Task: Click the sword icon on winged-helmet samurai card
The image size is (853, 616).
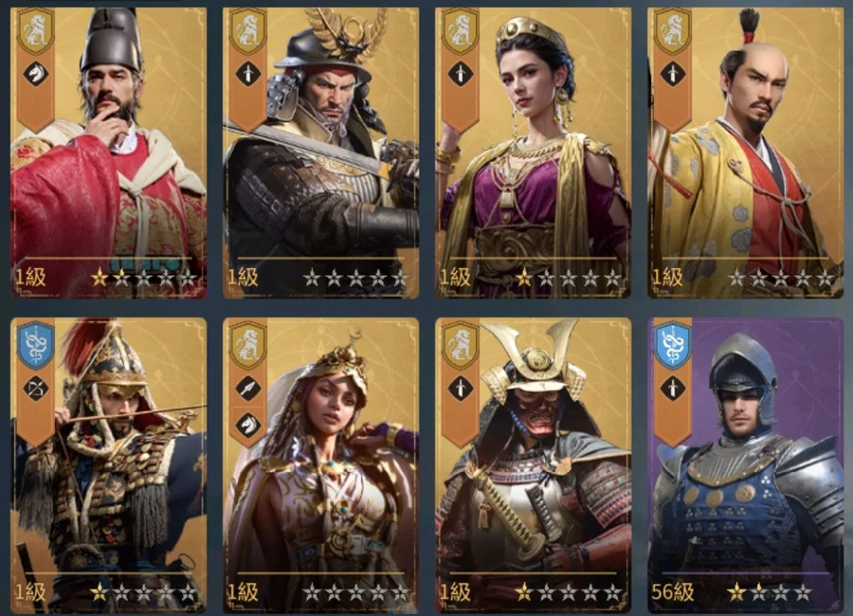Action: tap(248, 74)
